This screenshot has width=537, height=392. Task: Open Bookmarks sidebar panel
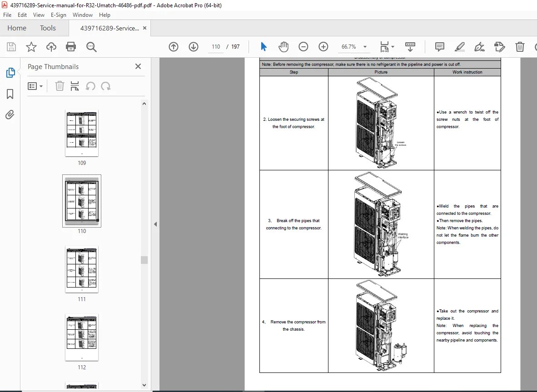[10, 94]
